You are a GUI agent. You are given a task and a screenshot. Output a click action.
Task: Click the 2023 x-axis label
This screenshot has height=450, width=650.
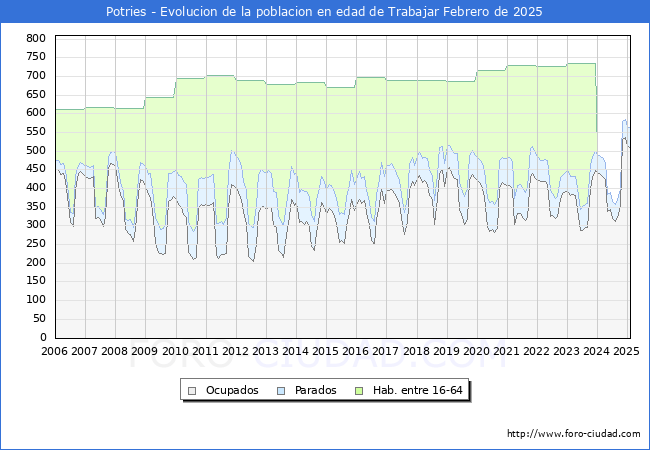coord(566,351)
